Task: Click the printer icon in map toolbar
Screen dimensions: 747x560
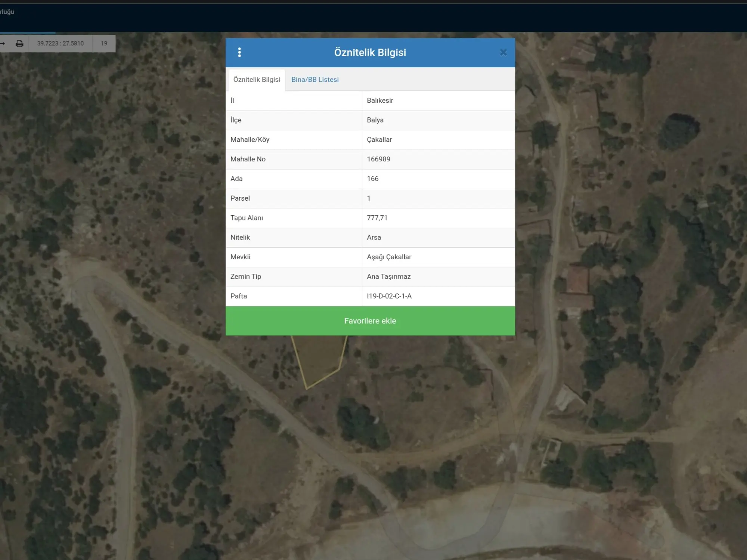Action: coord(19,44)
